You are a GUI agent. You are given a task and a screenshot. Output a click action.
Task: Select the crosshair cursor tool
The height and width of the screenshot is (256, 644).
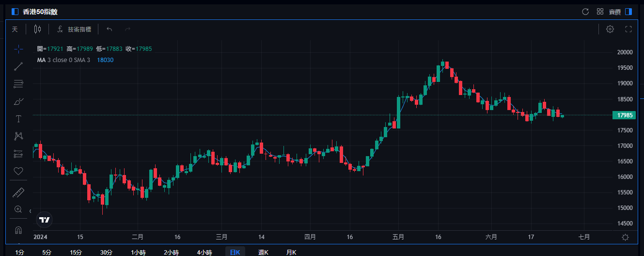18,49
